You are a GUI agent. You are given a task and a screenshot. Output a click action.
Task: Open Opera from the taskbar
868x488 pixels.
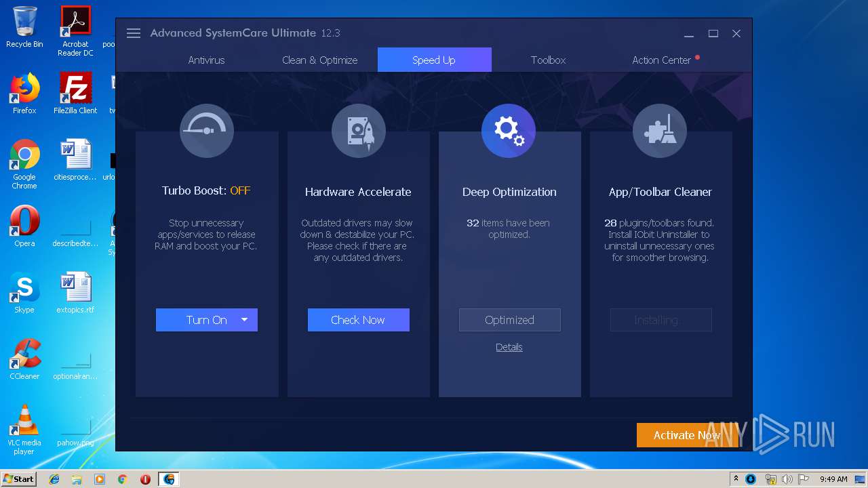pyautogui.click(x=145, y=479)
